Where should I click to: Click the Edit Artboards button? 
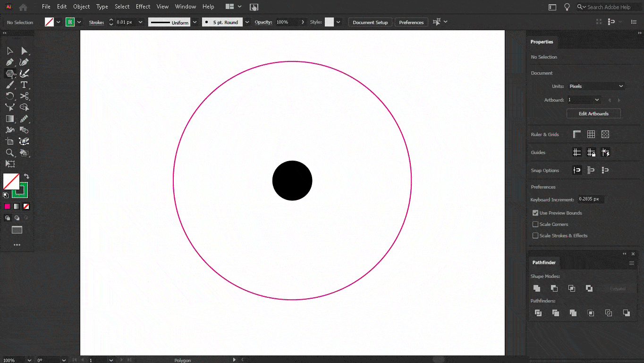click(593, 114)
